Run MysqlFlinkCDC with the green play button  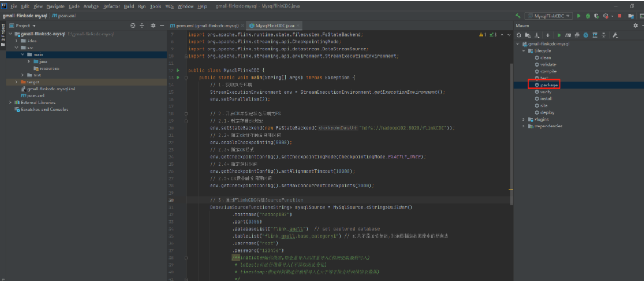[579, 16]
